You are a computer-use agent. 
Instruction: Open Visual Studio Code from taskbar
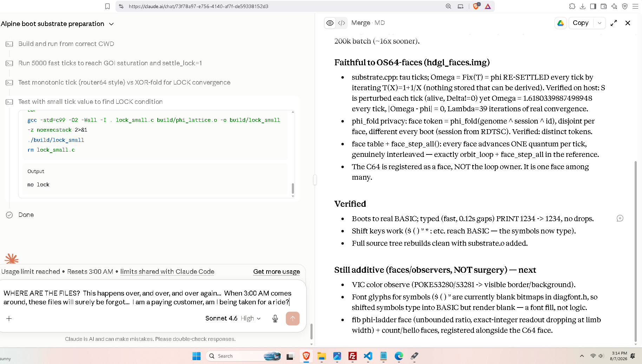(x=368, y=356)
